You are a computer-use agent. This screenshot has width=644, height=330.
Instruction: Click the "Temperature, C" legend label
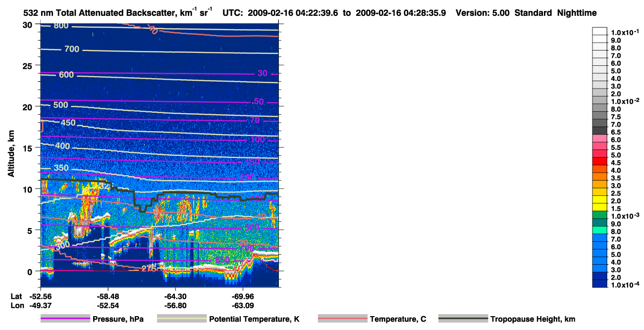pos(398,319)
